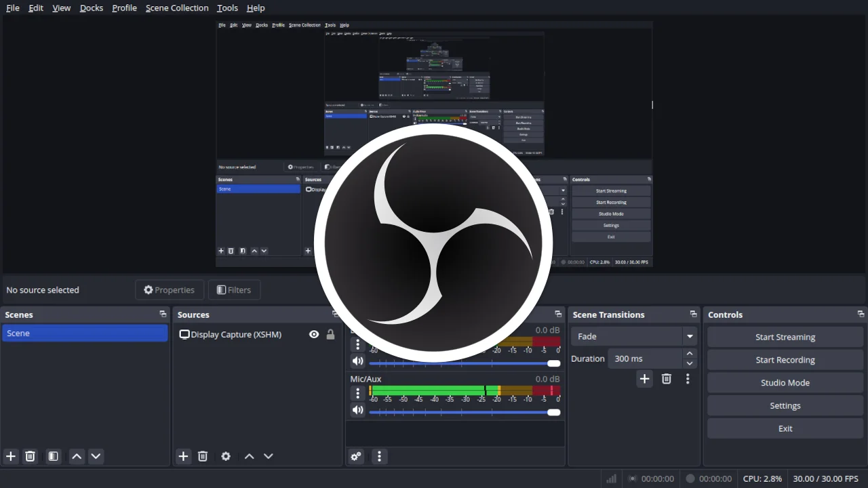
Task: Hide Display Capture source via eye icon
Action: click(x=314, y=334)
